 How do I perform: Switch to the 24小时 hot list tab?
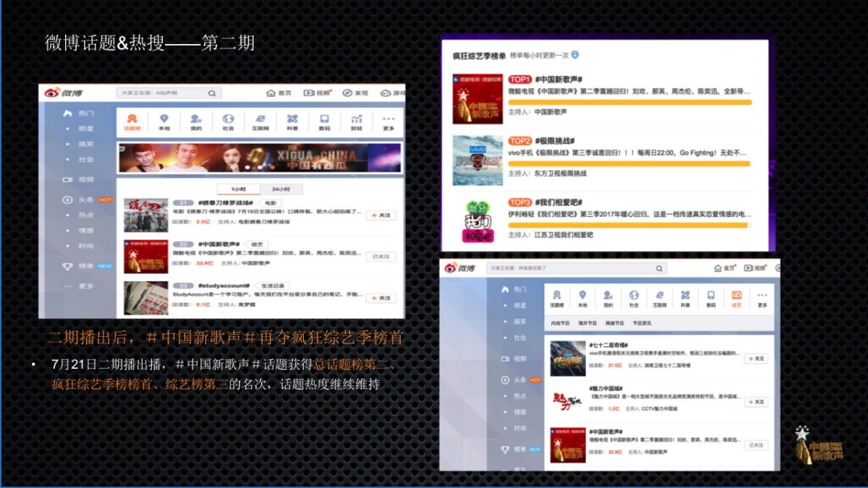[281, 189]
